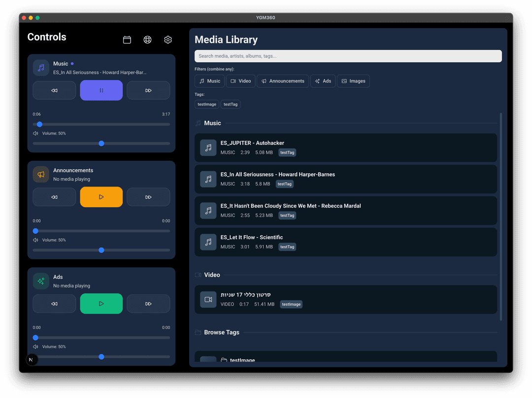The width and height of the screenshot is (532, 398).
Task: Pause the currently playing music
Action: pyautogui.click(x=101, y=90)
